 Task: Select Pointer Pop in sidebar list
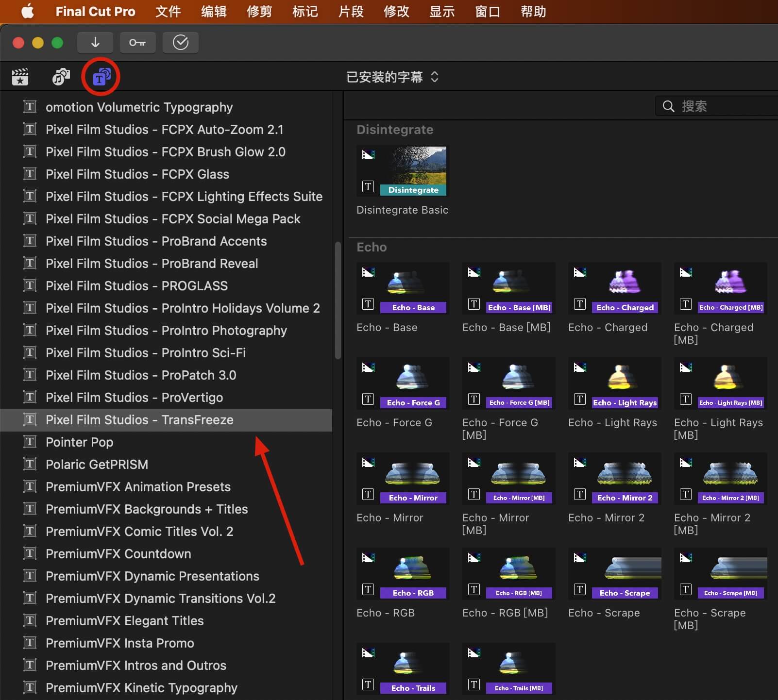(79, 442)
